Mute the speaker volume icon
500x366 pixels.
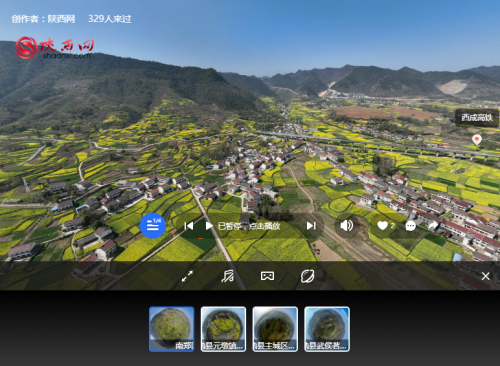coord(346,226)
